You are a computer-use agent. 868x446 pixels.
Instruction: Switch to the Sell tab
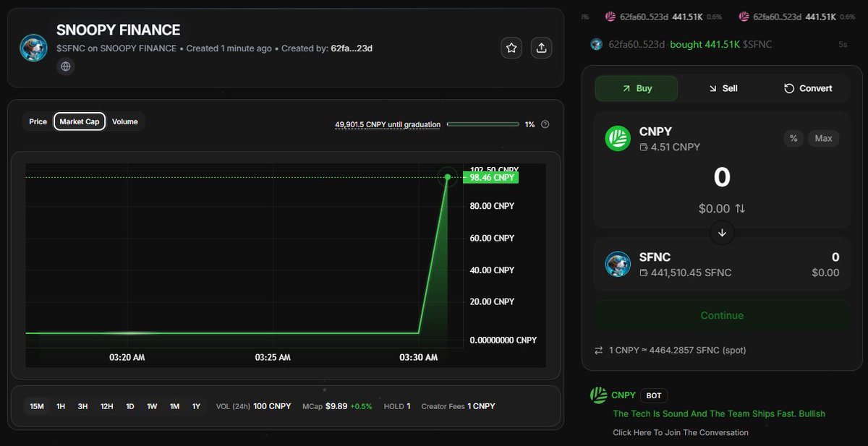tap(723, 88)
